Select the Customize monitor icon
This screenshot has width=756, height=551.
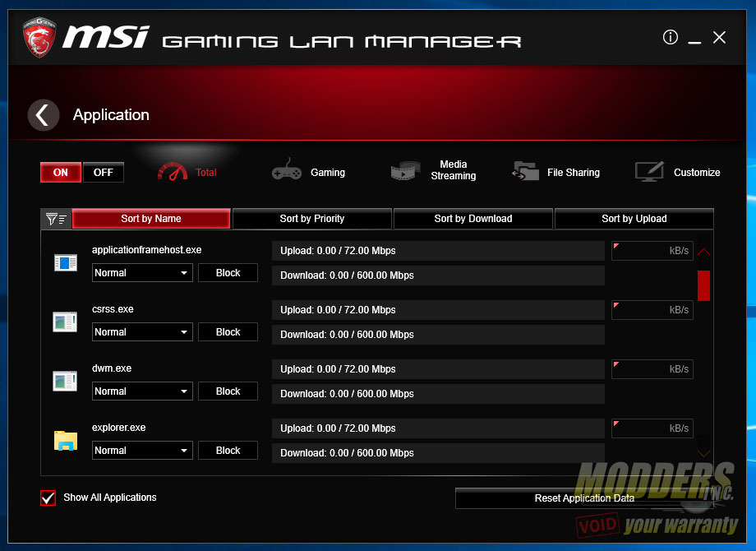click(x=649, y=171)
